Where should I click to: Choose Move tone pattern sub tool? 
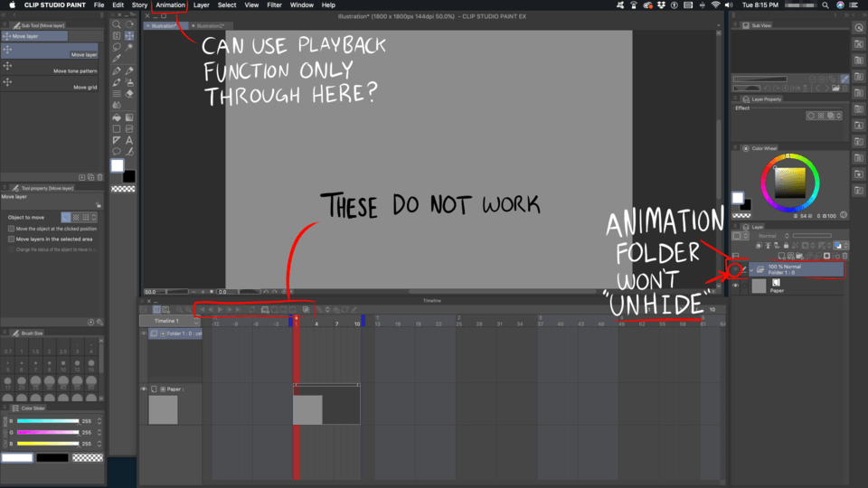pos(50,67)
